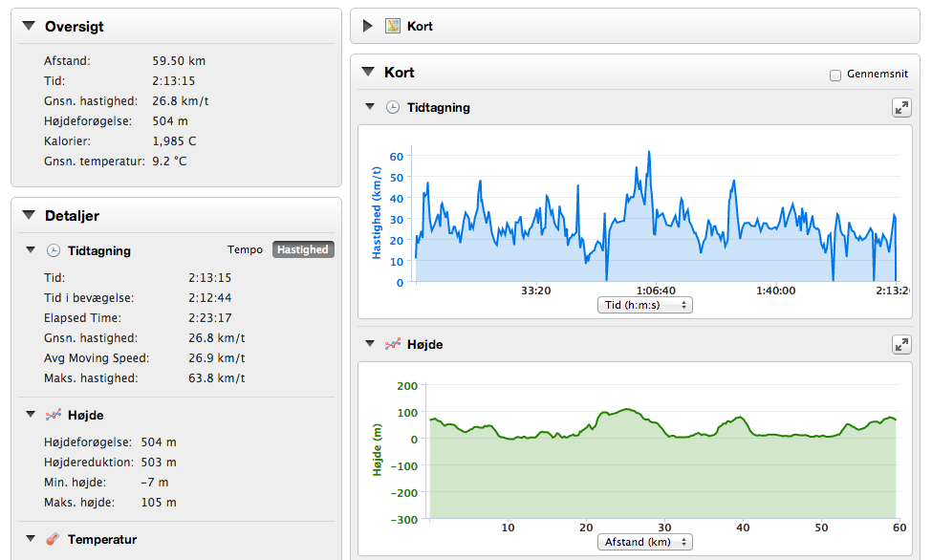Click elevation icon in Højde chart header
The height and width of the screenshot is (560, 932).
[392, 344]
